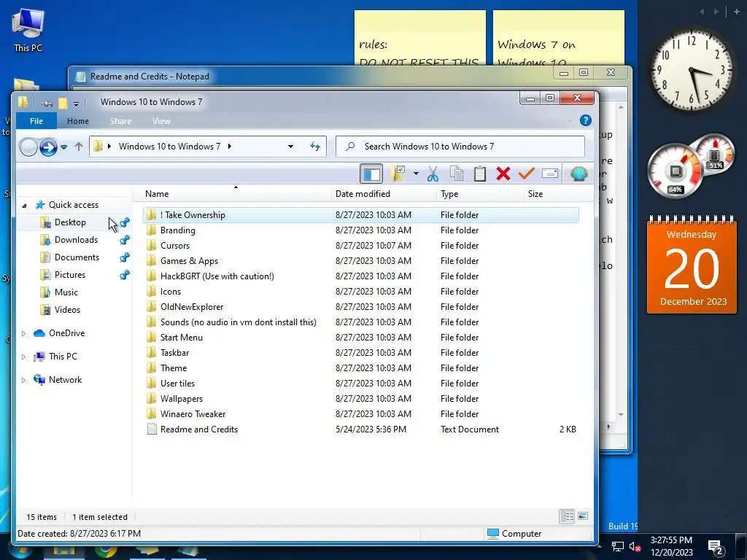Viewport: 747px width, 560px height.
Task: Select the Games & Apps folder
Action: tap(189, 261)
